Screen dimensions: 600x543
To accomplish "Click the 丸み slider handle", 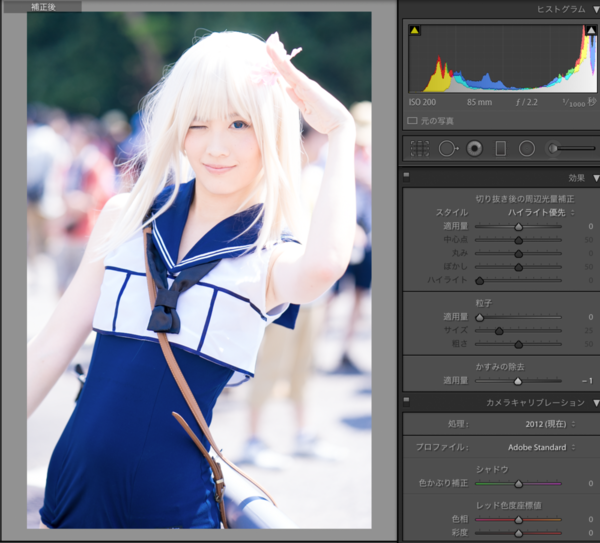I will [x=518, y=254].
